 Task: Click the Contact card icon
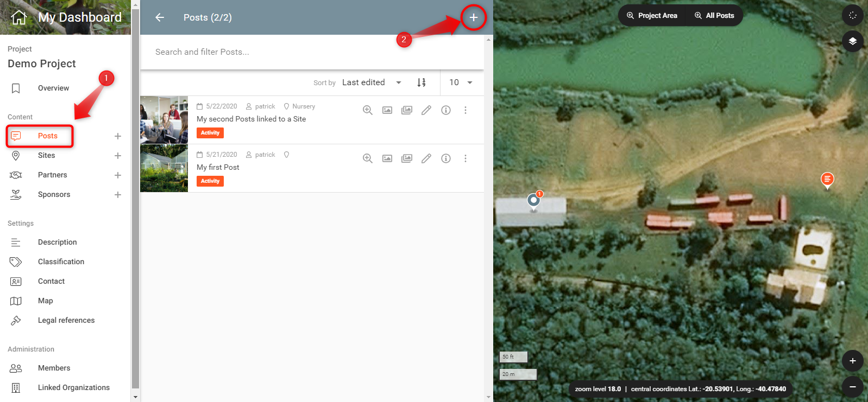pyautogui.click(x=16, y=282)
